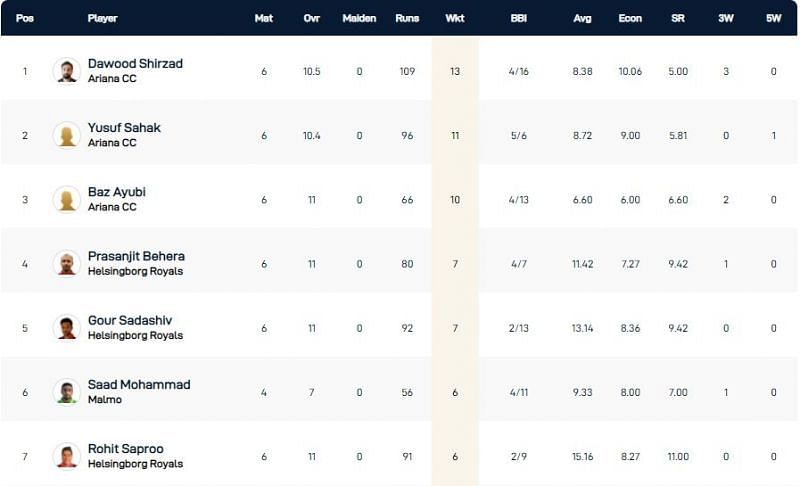Sort table by Wkt column header

pos(455,18)
